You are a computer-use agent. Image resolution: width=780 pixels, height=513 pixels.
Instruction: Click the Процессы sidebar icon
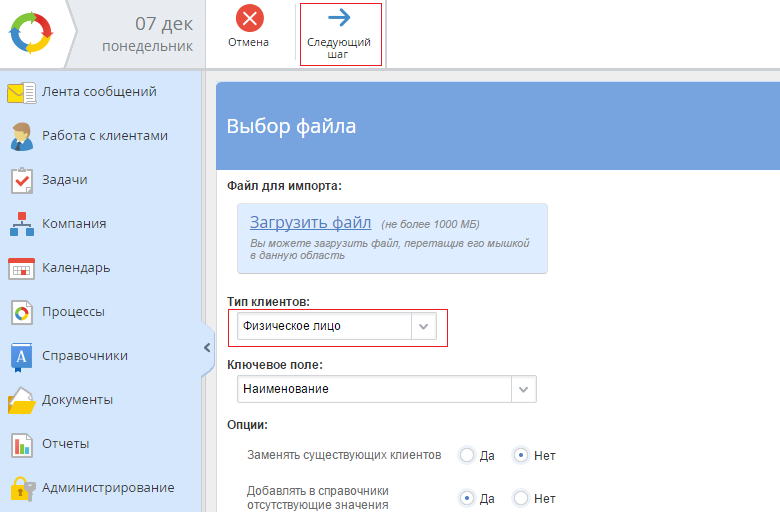coord(21,312)
